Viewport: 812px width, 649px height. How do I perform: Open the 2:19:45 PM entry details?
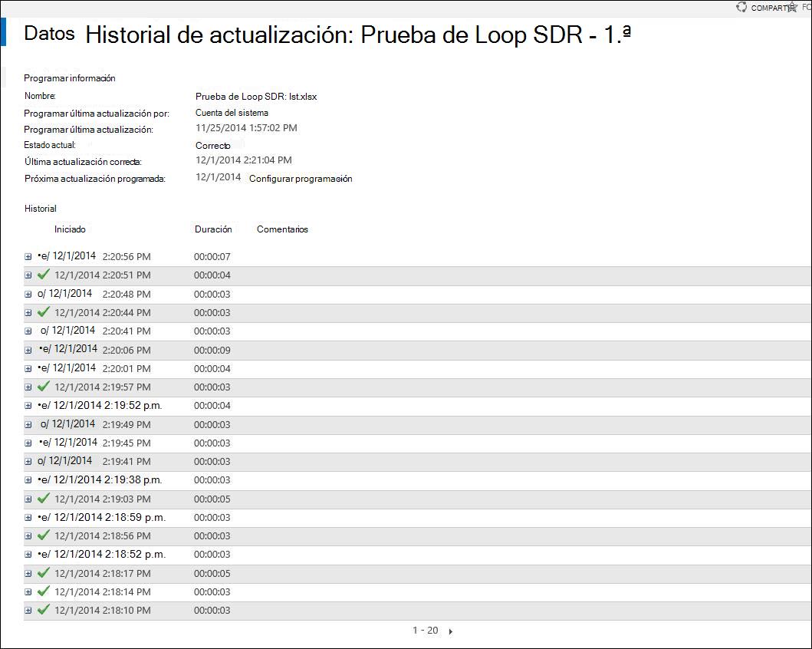28,443
